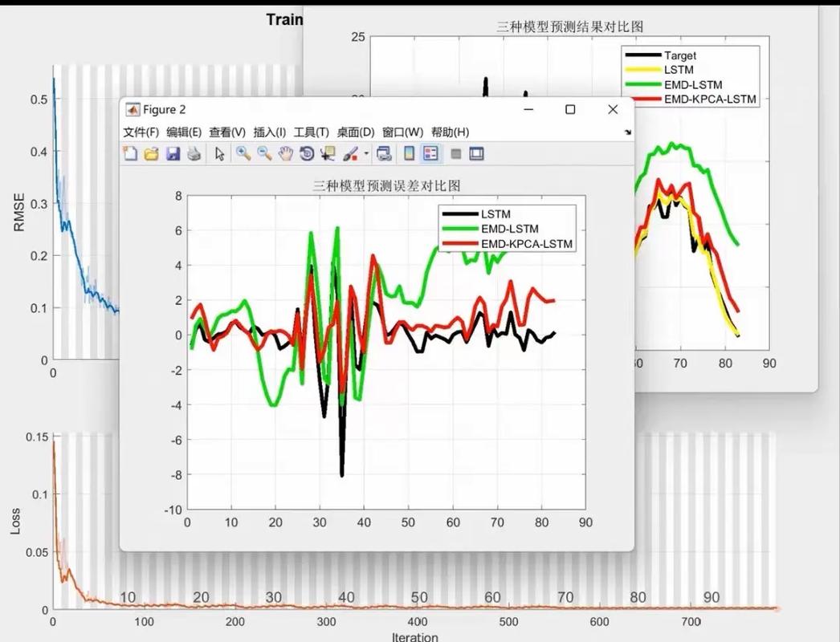Open the 帮助(H) menu
Screen dimensions: 840x642
(x=450, y=132)
